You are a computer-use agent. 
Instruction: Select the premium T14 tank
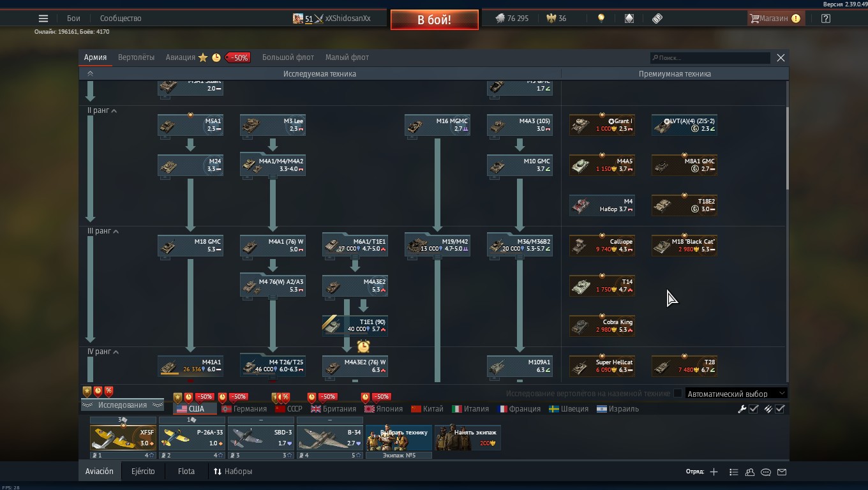602,286
